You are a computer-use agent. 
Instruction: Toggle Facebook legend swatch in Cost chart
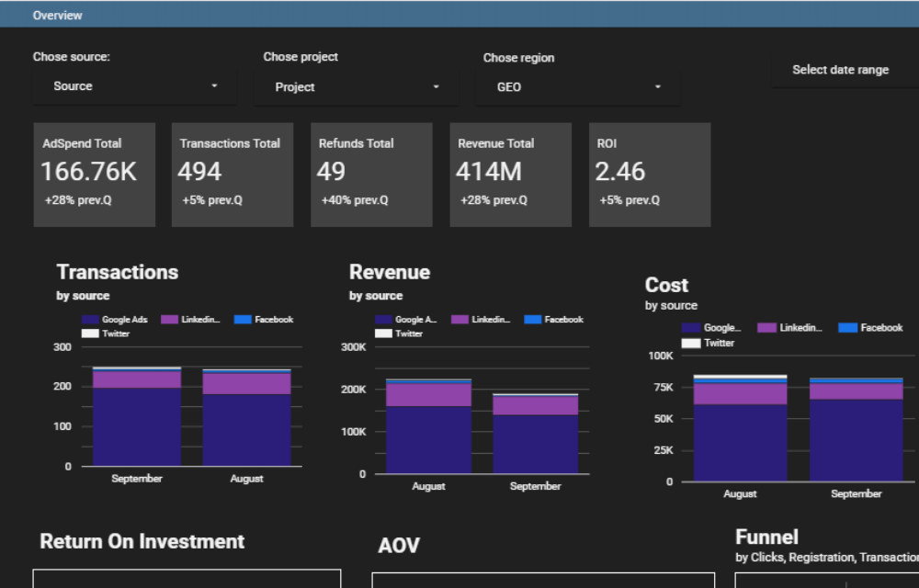847,328
